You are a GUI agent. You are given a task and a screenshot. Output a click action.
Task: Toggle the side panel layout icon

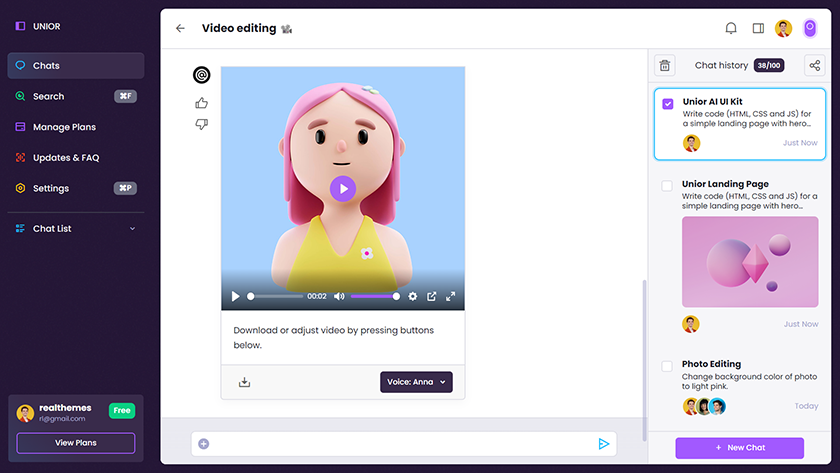click(x=758, y=28)
